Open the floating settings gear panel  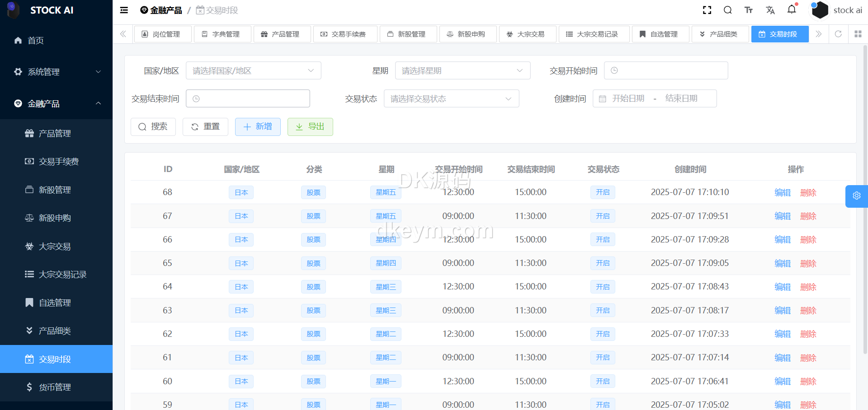click(x=856, y=196)
